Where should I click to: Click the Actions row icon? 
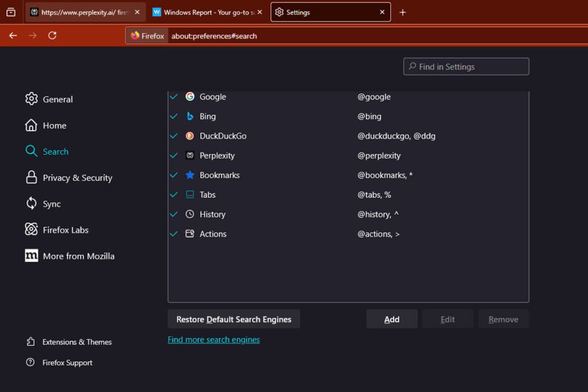tap(189, 234)
